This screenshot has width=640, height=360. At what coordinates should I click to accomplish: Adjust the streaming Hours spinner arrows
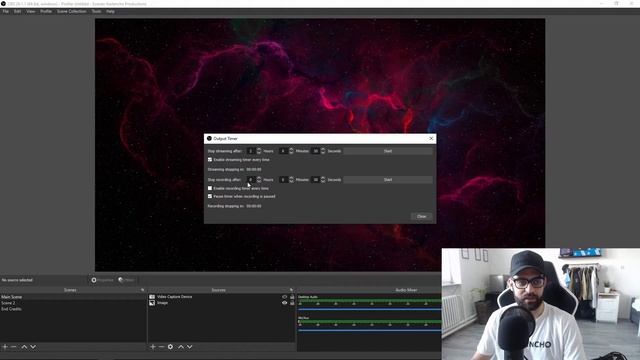tap(259, 151)
